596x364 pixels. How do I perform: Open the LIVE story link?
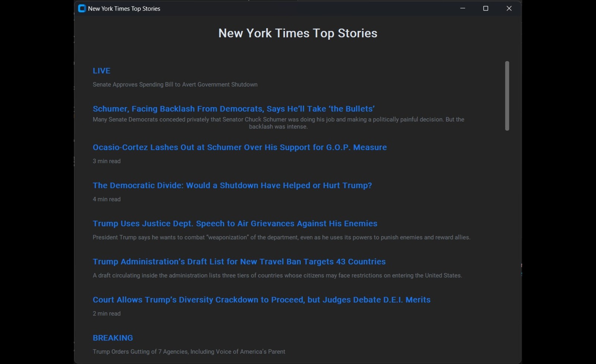(x=101, y=71)
